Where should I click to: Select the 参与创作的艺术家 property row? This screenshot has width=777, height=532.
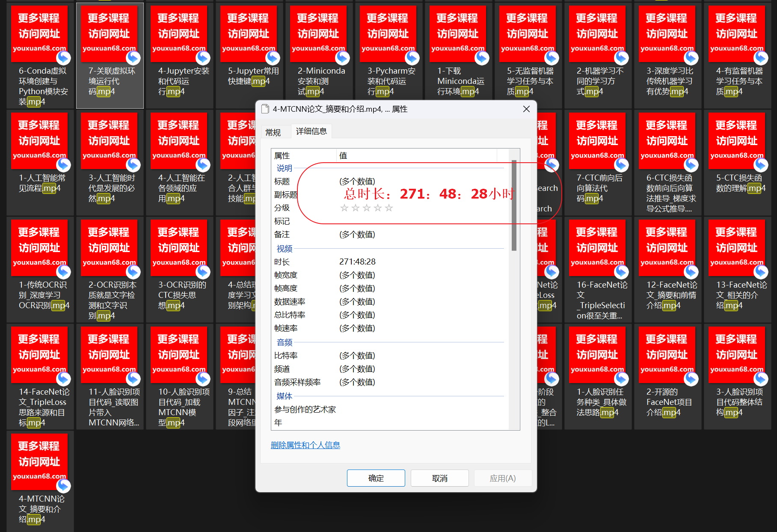click(390, 409)
